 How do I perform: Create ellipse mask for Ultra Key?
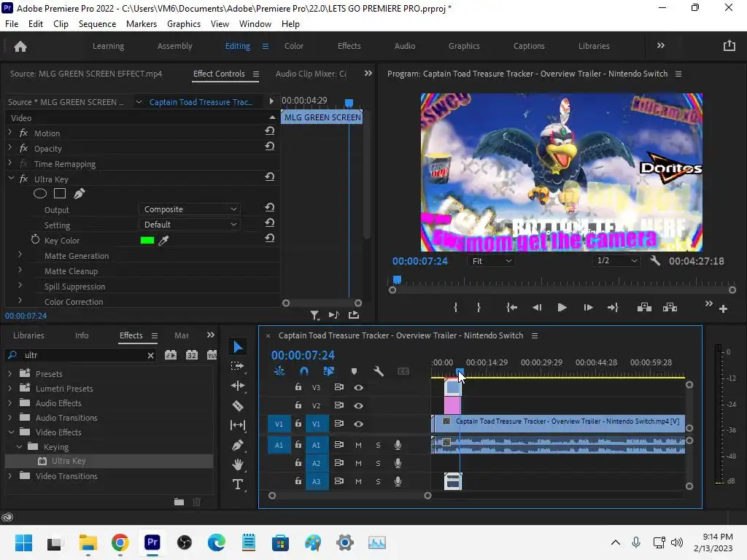40,193
